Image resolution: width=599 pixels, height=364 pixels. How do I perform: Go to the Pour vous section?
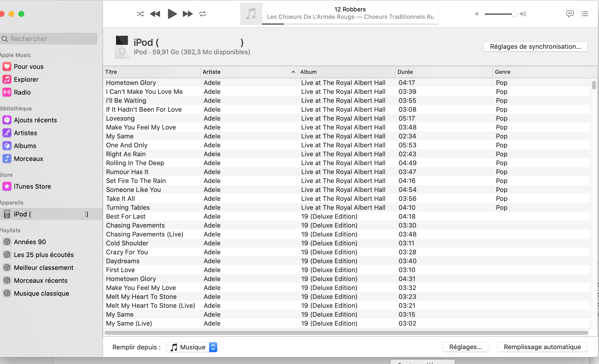pos(28,67)
